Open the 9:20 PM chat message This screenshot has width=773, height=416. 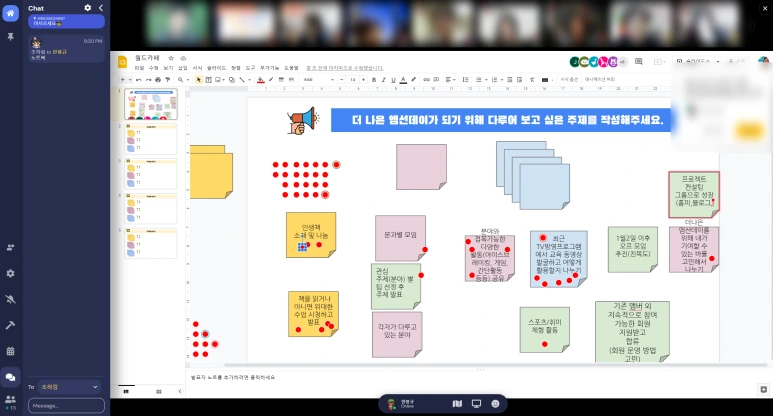click(x=66, y=49)
